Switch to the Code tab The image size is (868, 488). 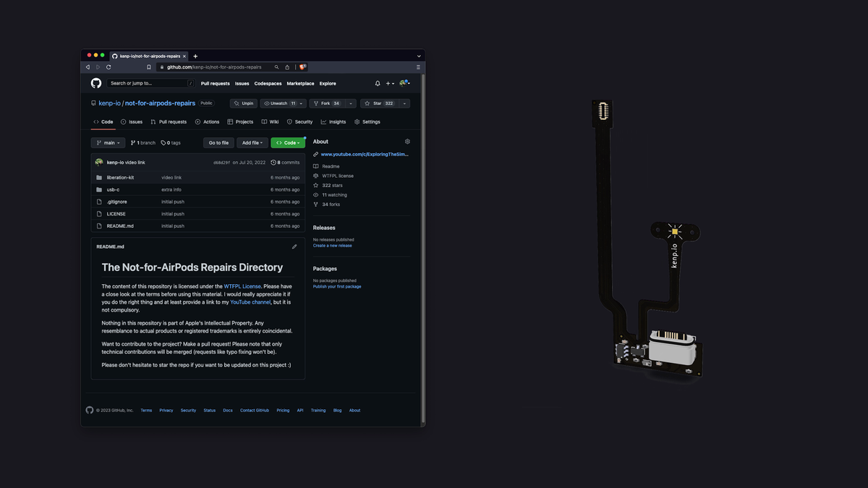(x=103, y=122)
